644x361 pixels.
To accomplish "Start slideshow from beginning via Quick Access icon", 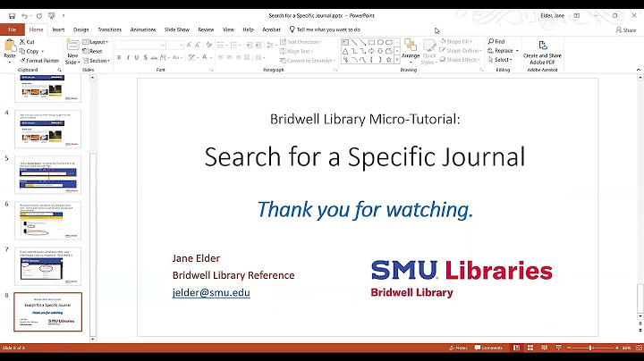I will [52, 16].
